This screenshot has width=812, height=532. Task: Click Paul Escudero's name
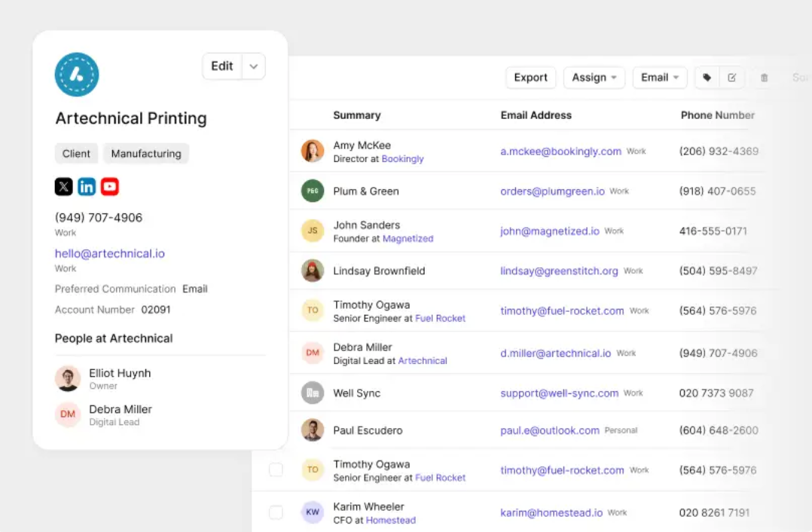click(368, 430)
